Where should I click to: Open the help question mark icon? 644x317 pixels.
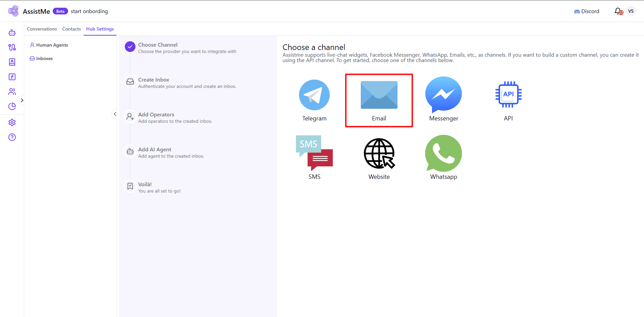[x=12, y=137]
